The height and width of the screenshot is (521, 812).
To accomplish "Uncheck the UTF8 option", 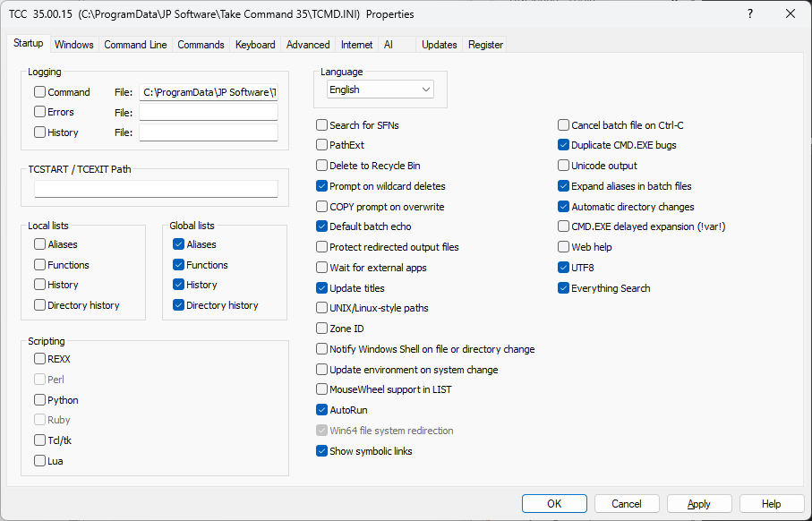I will (x=563, y=268).
